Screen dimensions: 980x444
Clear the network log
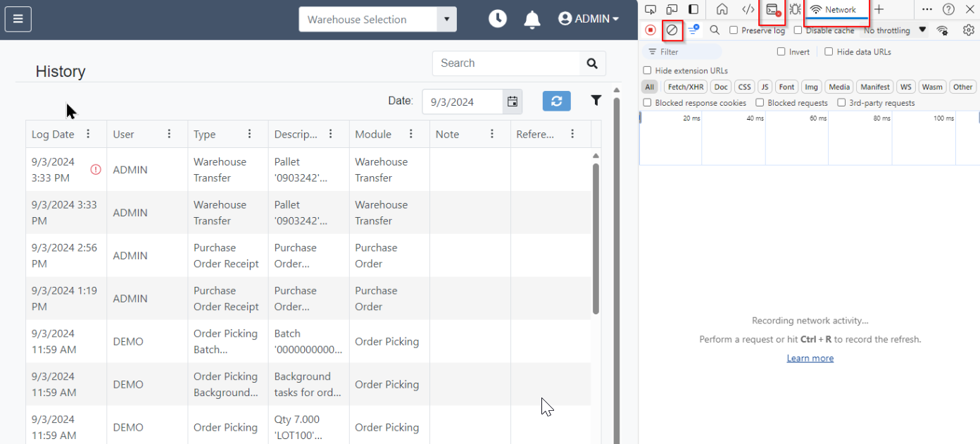pos(672,30)
